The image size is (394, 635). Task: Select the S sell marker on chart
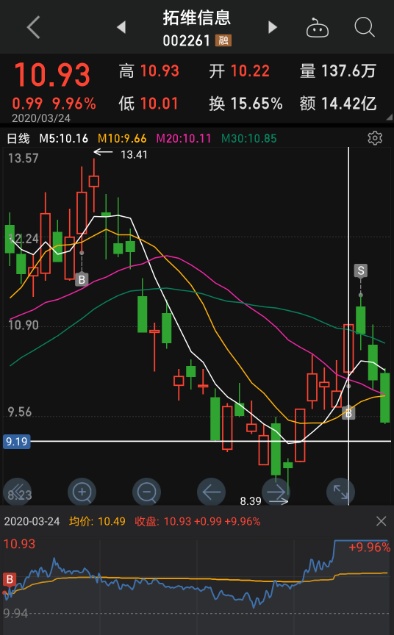point(360,271)
